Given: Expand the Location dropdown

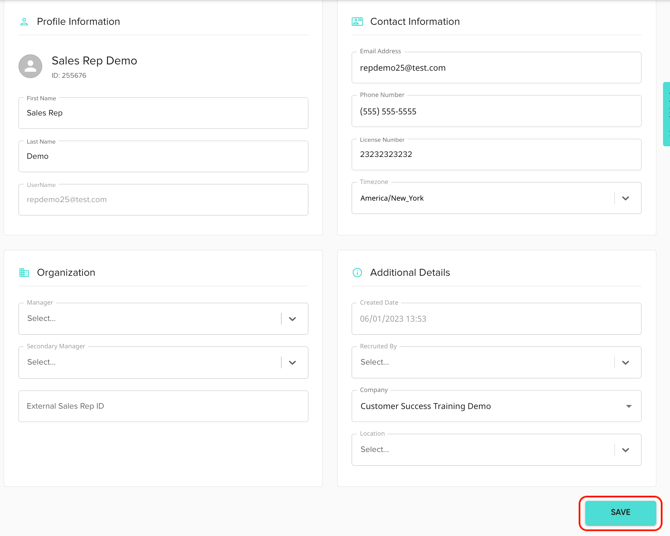Looking at the screenshot, I should coord(496,450).
